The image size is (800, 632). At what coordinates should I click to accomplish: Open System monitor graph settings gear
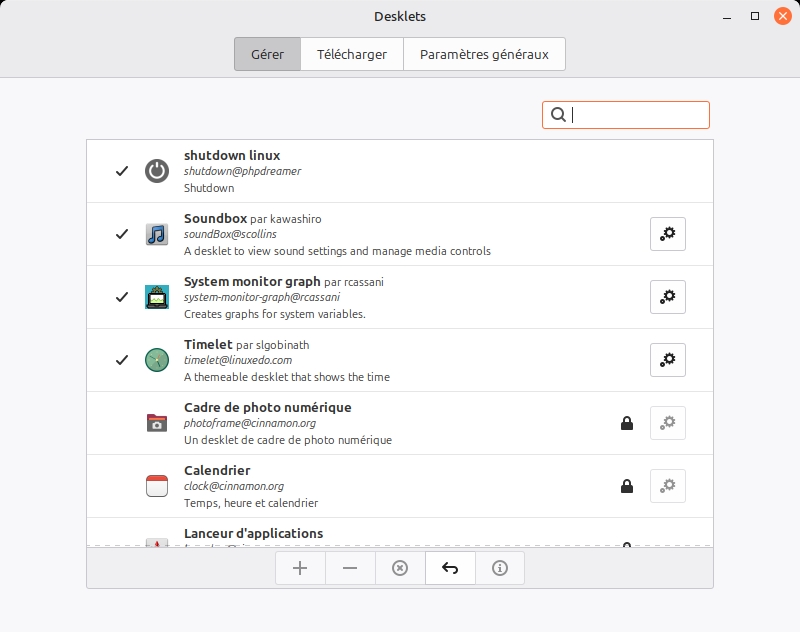point(668,297)
